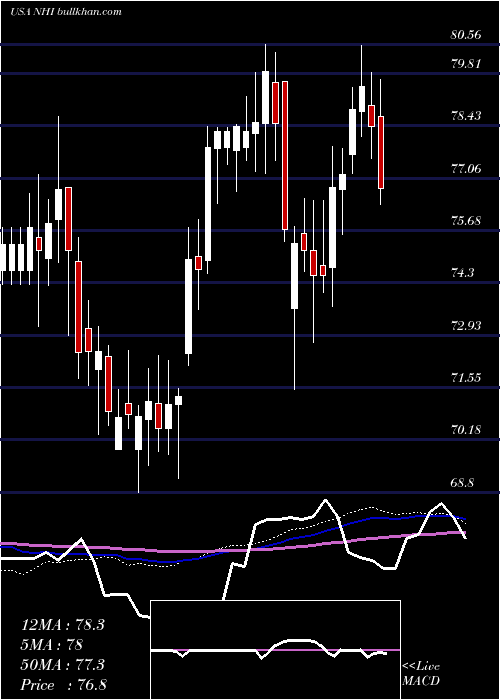
Task: Select the 74.3 price axis label
Action: pos(462,273)
